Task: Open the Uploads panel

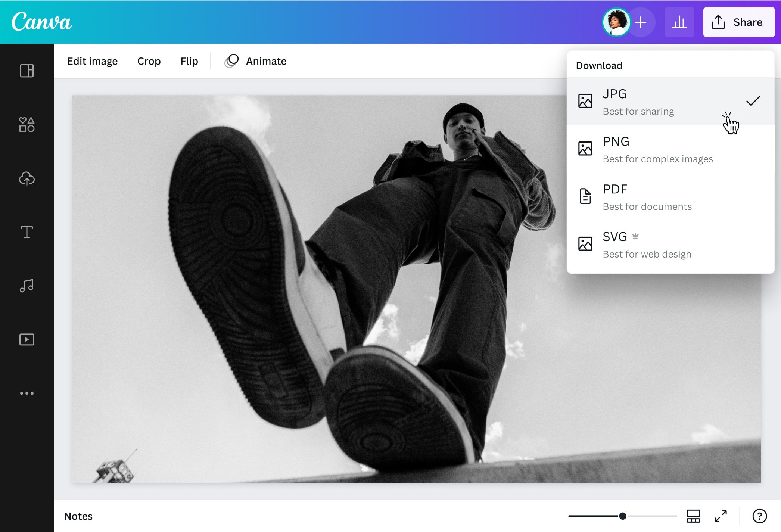Action: (26, 179)
